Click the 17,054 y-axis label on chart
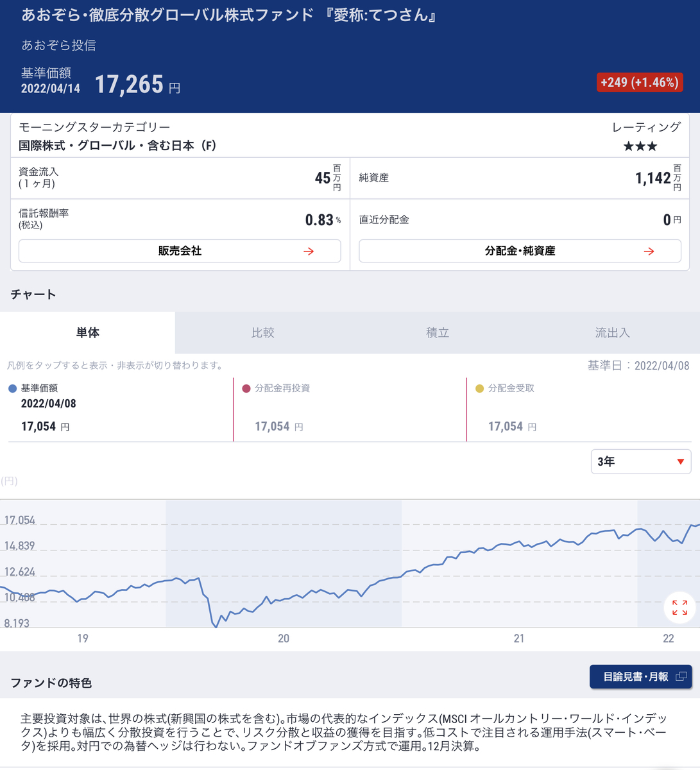The image size is (700, 770). [20, 520]
